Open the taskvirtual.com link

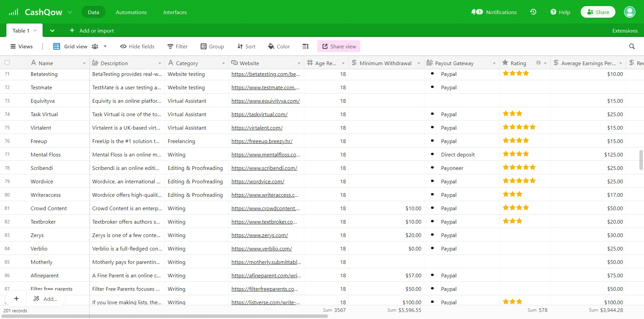tap(259, 114)
